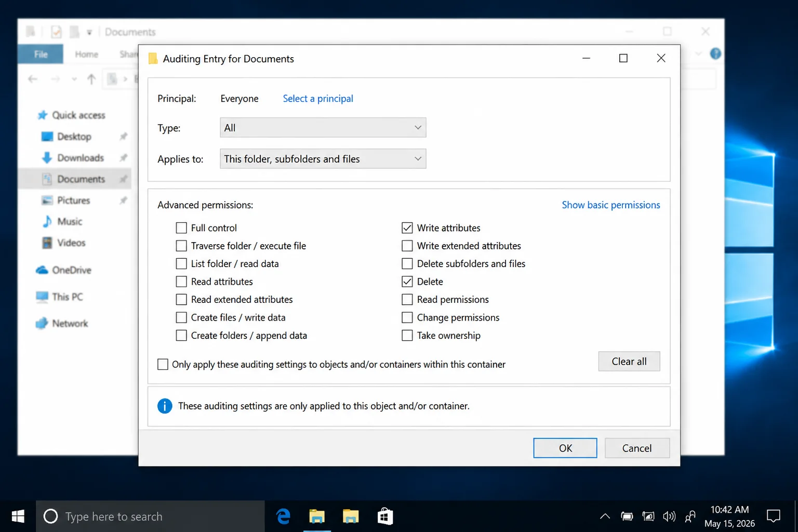Open recent locations chevron in Explorer

(74, 79)
